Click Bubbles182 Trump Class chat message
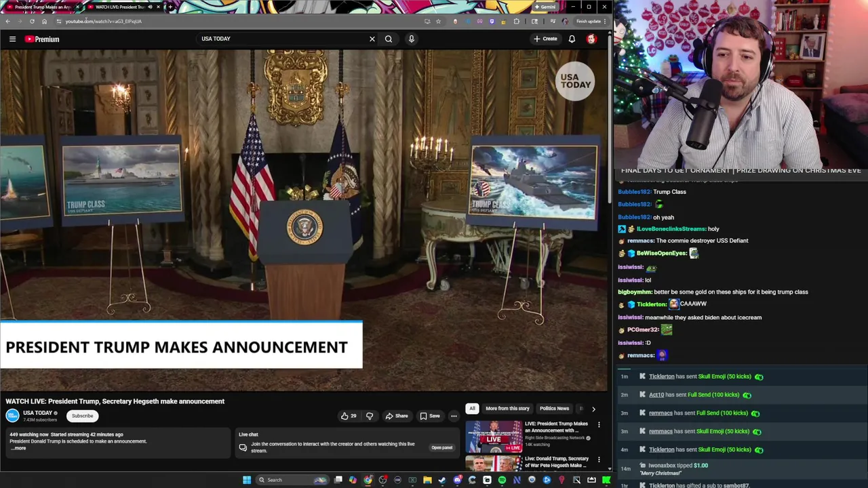868x488 pixels. [x=652, y=192]
